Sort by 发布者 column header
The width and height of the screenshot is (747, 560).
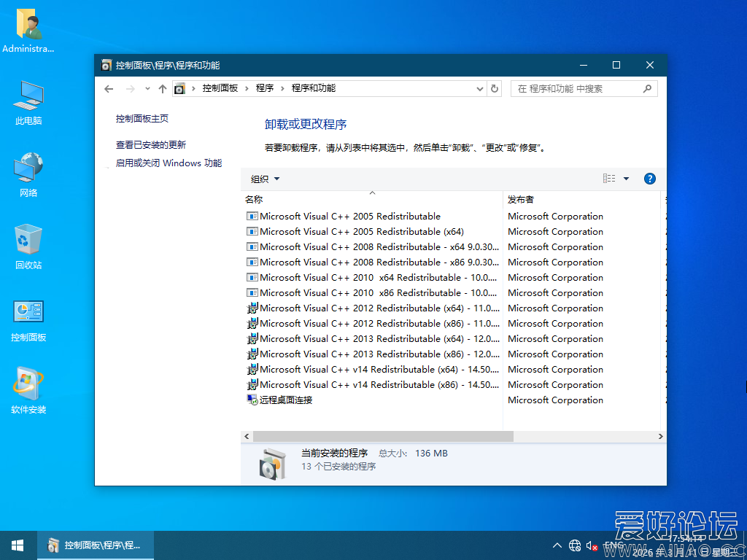pos(581,200)
